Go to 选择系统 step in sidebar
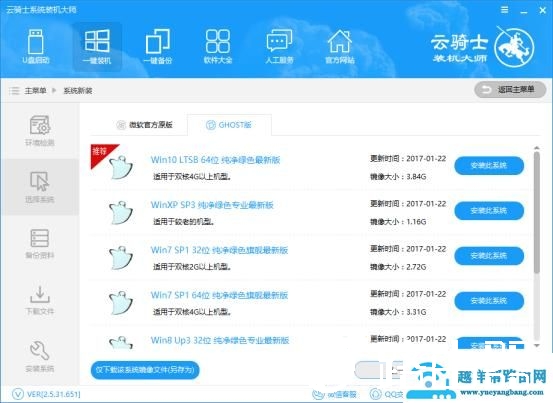553x403 pixels. (x=40, y=187)
